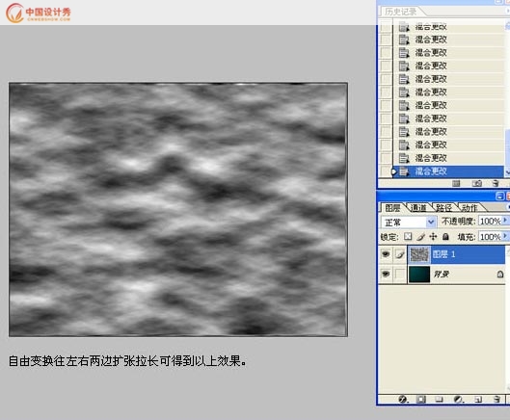Create a new layer icon
Image resolution: width=510 pixels, height=420 pixels.
coord(478,399)
